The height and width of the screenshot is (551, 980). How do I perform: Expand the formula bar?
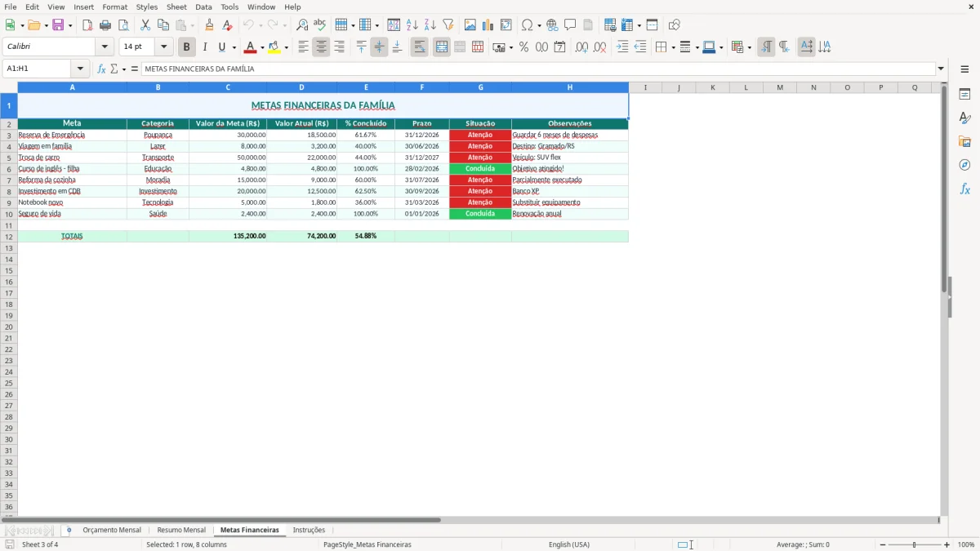941,69
